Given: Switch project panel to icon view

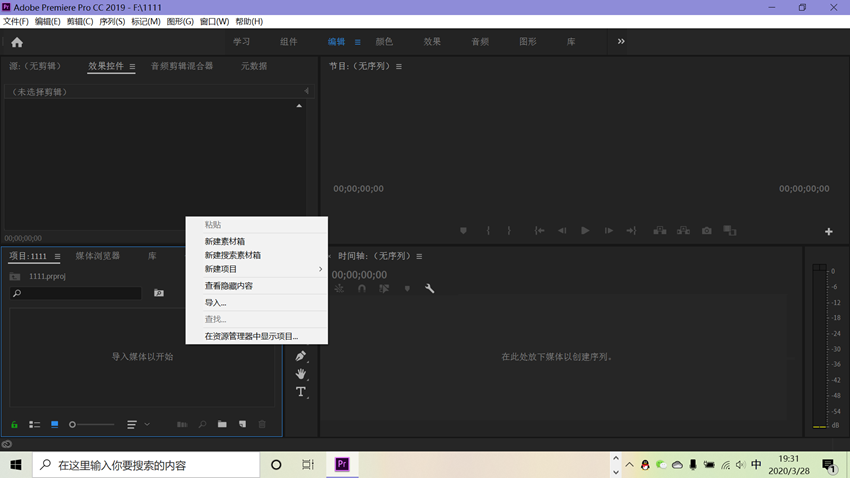Looking at the screenshot, I should [55, 425].
